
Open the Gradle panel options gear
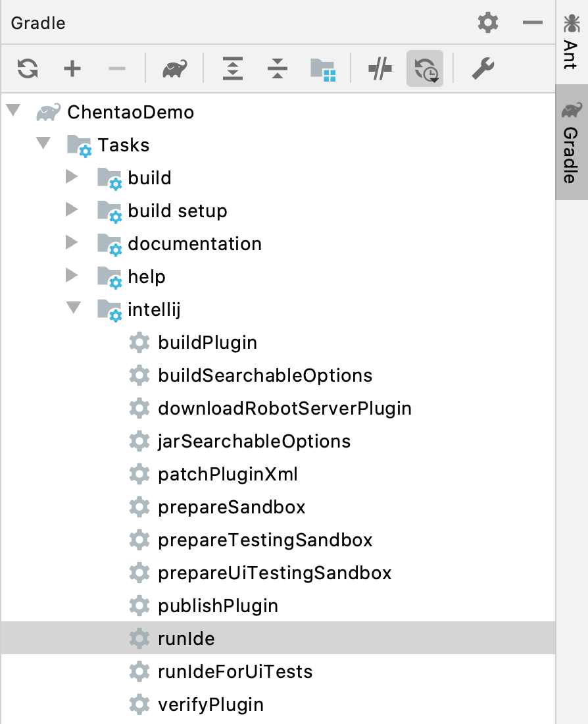(x=487, y=22)
